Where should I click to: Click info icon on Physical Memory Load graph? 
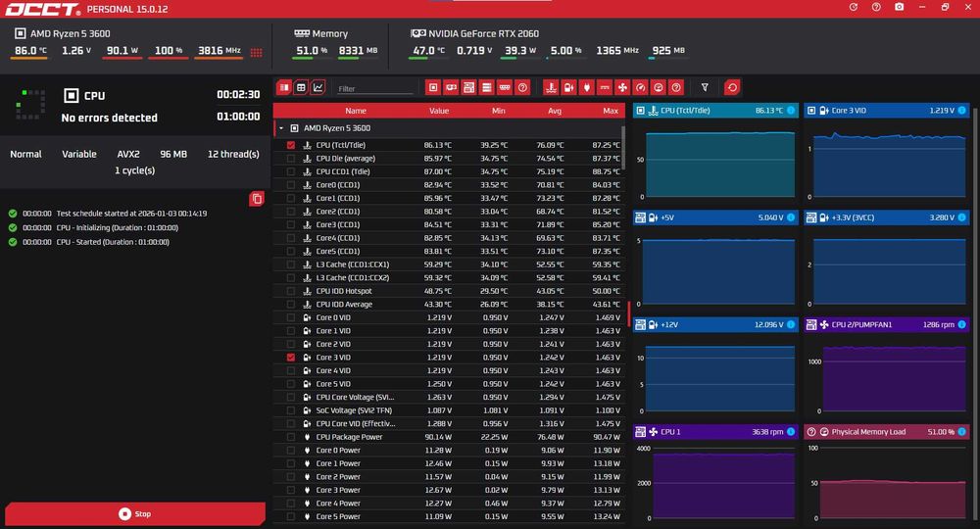coord(962,432)
